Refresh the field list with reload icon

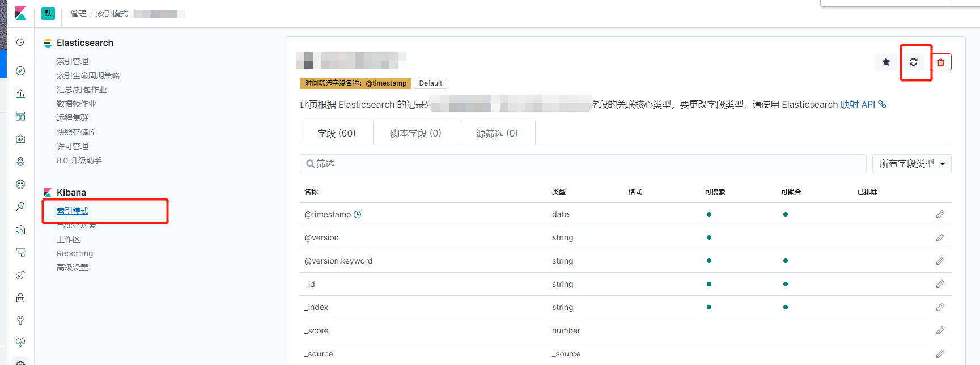tap(914, 62)
